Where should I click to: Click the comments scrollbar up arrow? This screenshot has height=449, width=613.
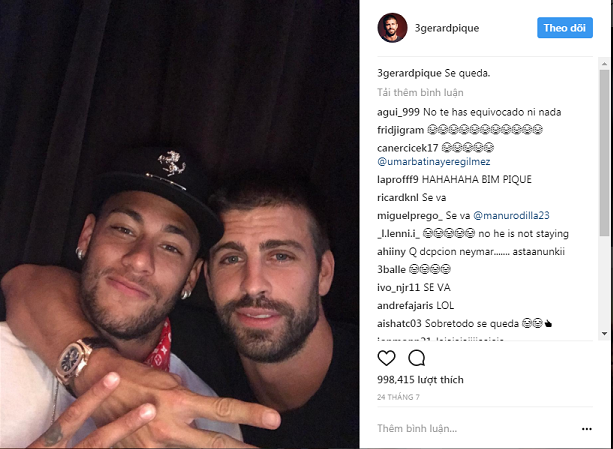point(604,63)
